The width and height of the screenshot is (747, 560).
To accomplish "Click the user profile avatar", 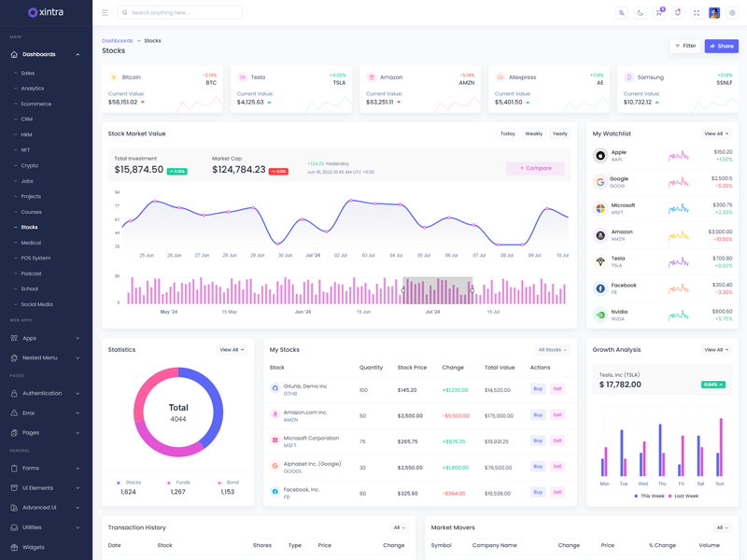I will (x=714, y=13).
